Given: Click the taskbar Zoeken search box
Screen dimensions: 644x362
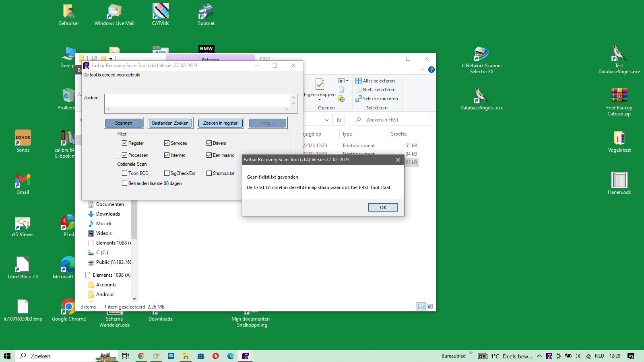Looking at the screenshot, I should tap(66, 356).
